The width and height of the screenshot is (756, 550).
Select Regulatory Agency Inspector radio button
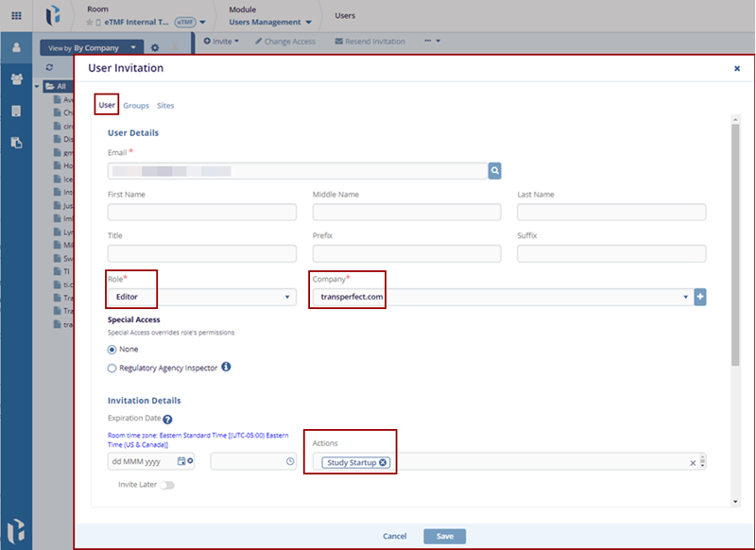tap(112, 369)
